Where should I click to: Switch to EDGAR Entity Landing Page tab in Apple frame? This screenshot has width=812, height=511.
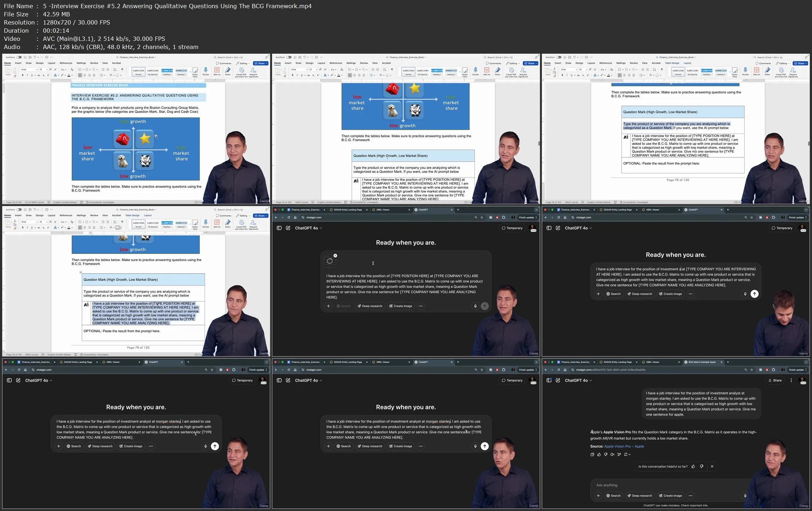tap(617, 362)
